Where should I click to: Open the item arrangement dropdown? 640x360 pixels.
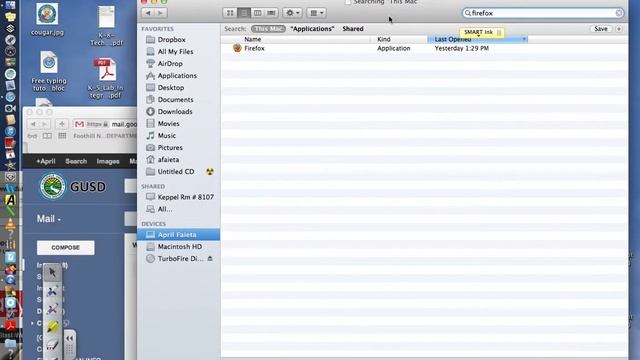(316, 13)
